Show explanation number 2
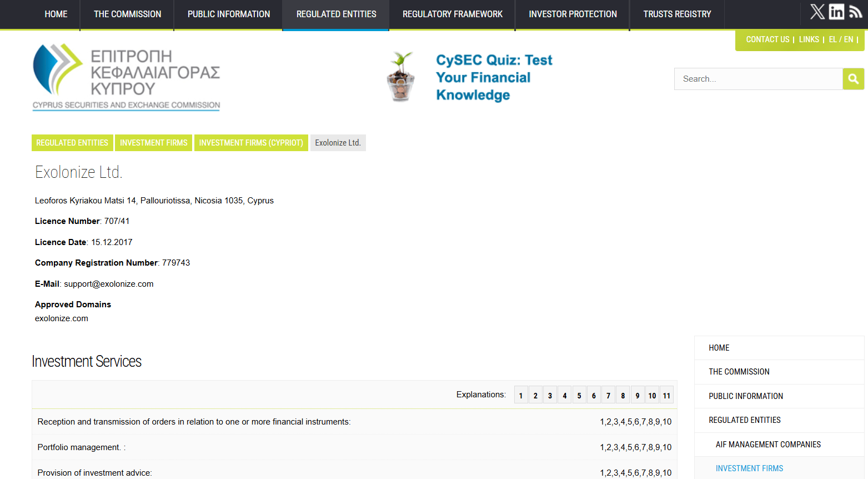The height and width of the screenshot is (479, 868). (x=535, y=395)
